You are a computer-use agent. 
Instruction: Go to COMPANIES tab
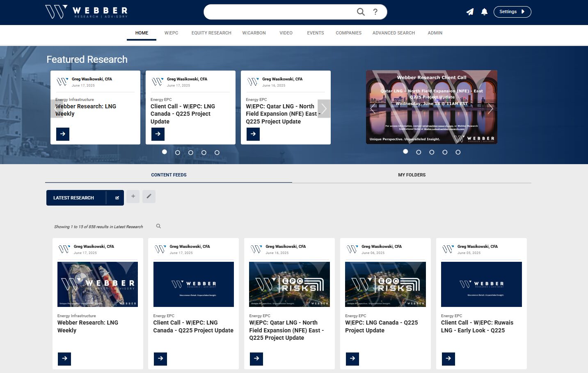point(348,33)
